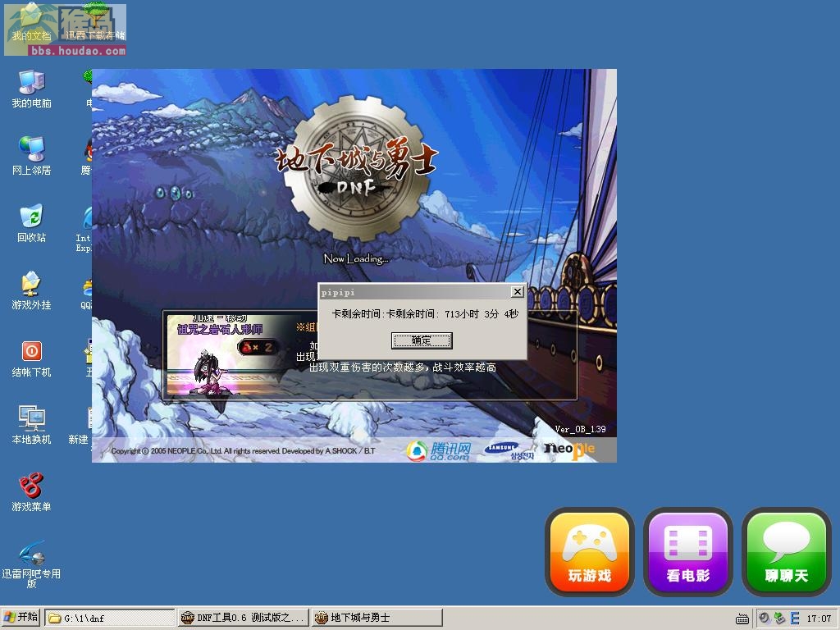
Task: Open the 本地换机 desktop icon
Action: [x=32, y=426]
